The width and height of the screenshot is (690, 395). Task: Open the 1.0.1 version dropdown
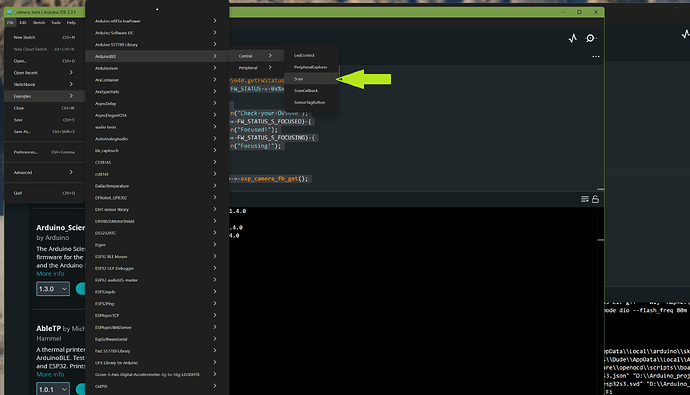[53, 389]
